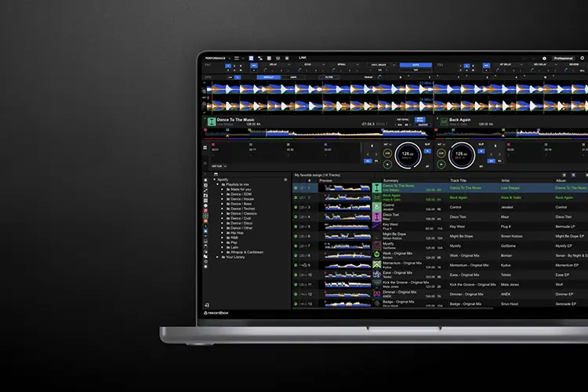The height and width of the screenshot is (392, 588).
Task: Click deck 2 artwork for Back Again
Action: click(444, 122)
